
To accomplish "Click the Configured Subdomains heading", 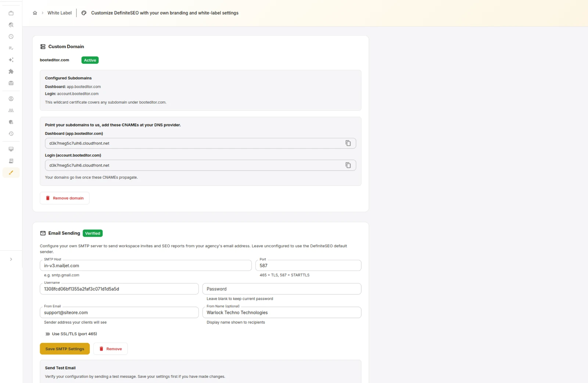I will click(68, 78).
